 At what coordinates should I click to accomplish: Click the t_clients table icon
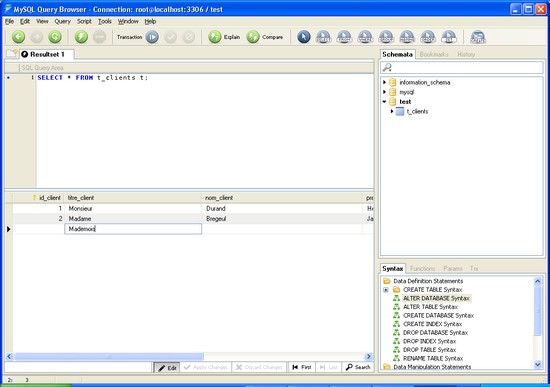pyautogui.click(x=400, y=111)
